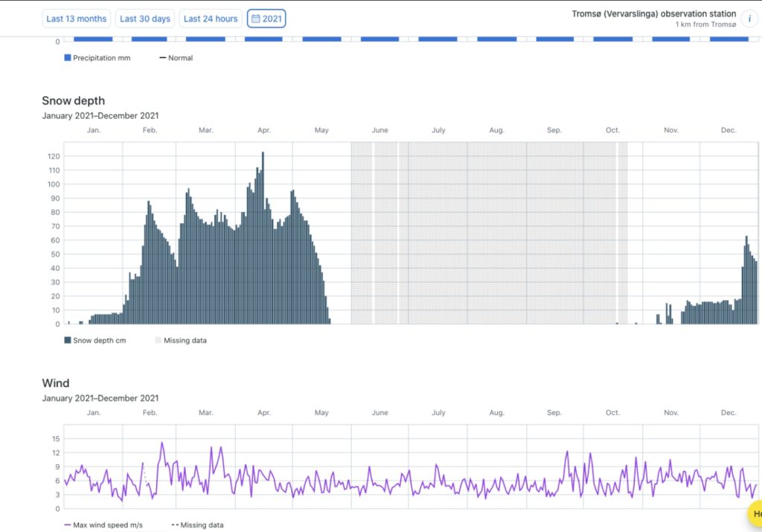This screenshot has height=532, width=762.
Task: Click the Normal black line legend marker
Action: (162, 58)
